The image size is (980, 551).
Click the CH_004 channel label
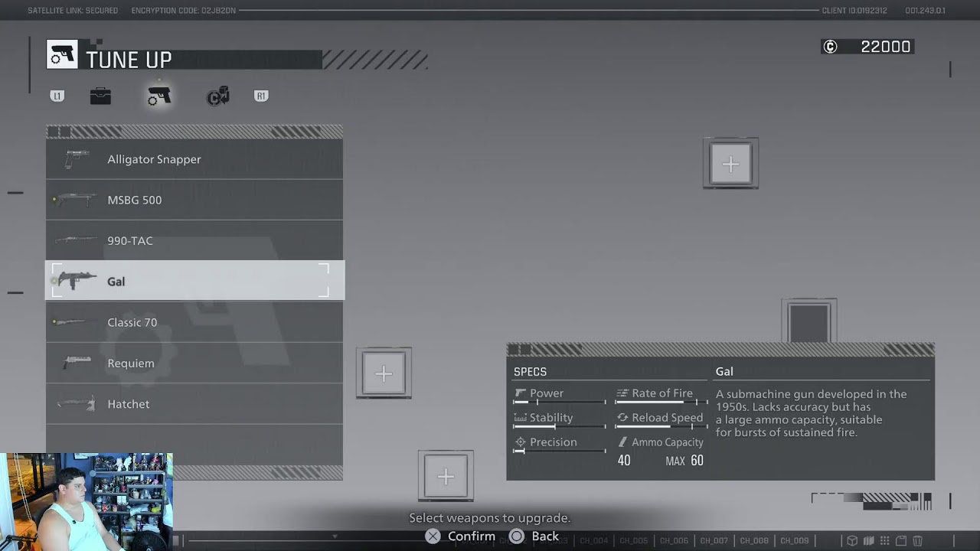coord(594,541)
